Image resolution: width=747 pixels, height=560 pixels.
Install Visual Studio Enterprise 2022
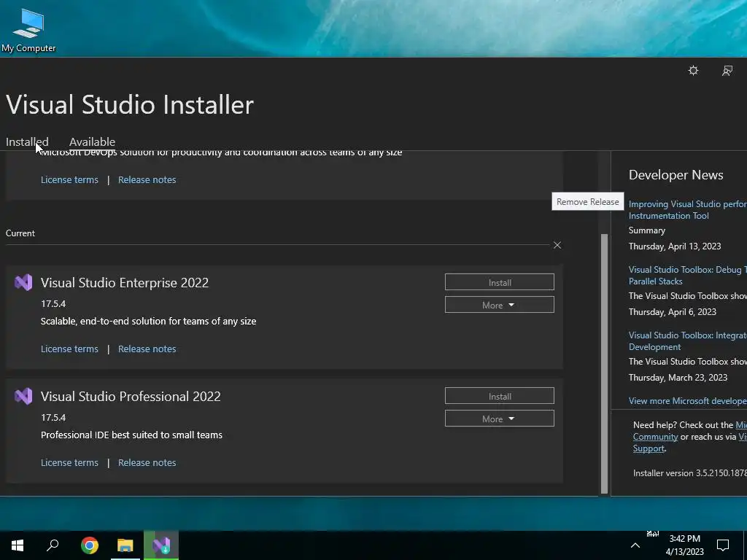499,282
